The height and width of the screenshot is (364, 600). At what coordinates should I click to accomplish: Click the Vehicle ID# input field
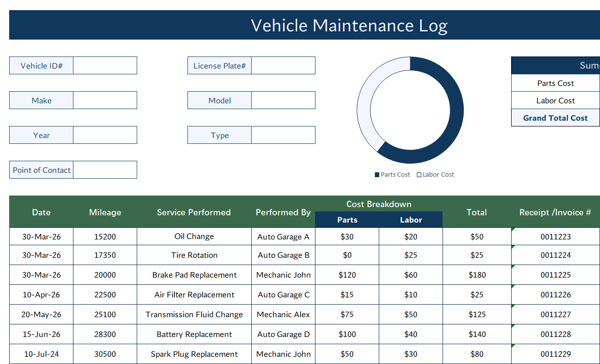click(x=105, y=66)
